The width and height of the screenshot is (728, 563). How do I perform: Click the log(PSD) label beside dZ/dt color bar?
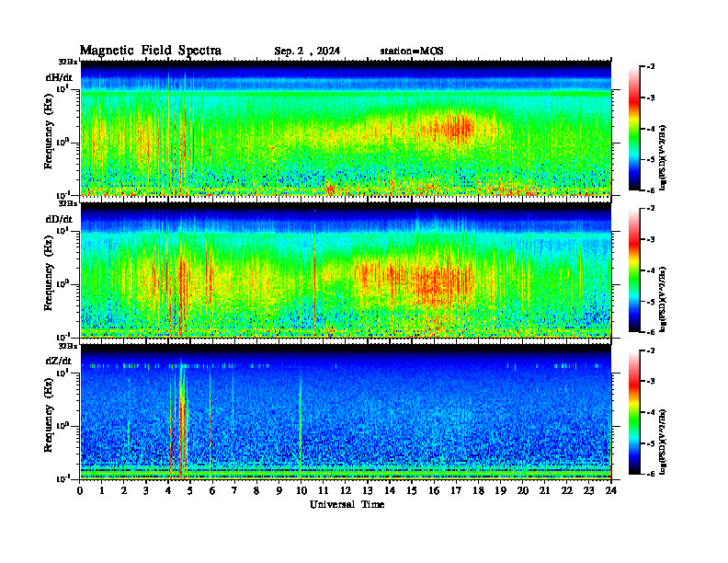click(x=663, y=442)
